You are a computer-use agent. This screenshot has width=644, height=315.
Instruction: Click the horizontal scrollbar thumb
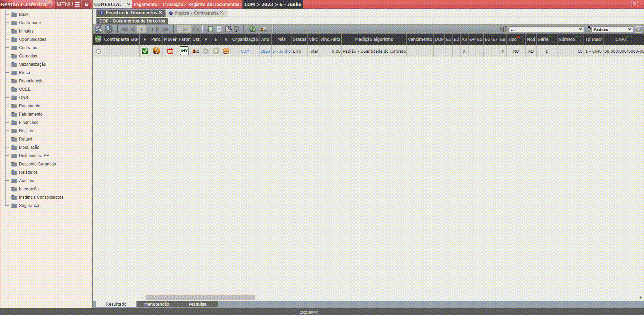[x=200, y=298]
